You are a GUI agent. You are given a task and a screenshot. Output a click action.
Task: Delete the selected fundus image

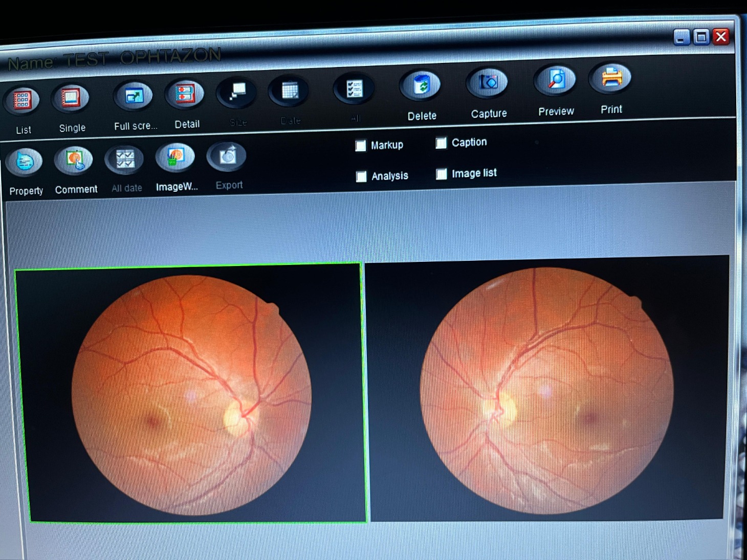click(x=421, y=85)
